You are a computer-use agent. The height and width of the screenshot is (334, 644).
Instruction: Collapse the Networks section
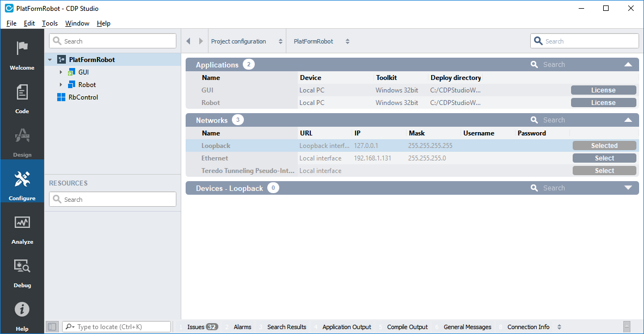(x=628, y=120)
